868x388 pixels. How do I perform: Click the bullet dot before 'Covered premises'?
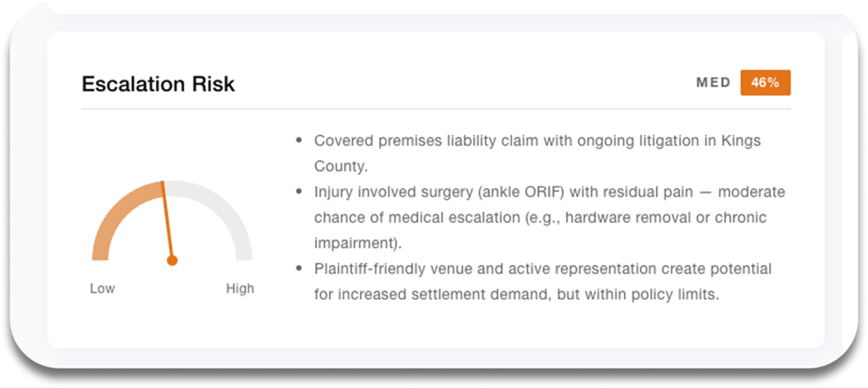(298, 141)
